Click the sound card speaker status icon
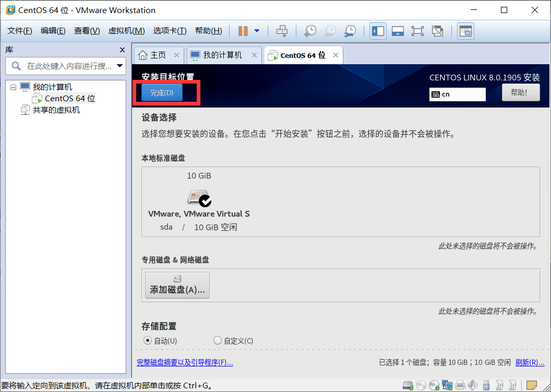 (473, 386)
